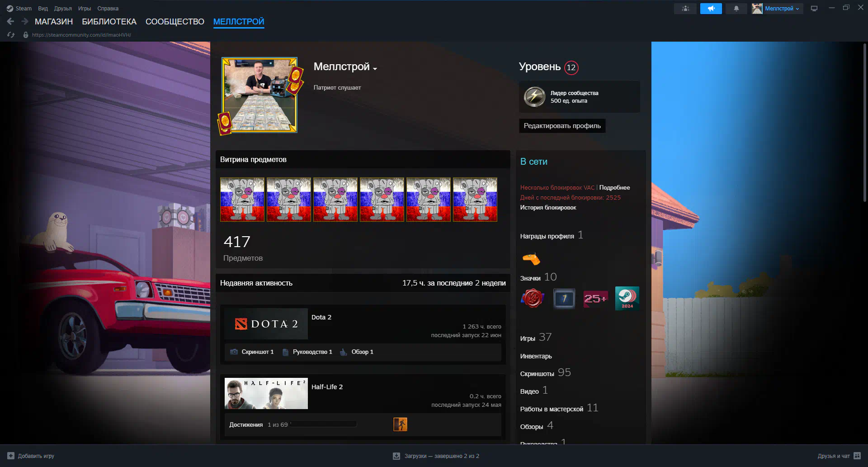
Task: Go to the МАГАЗИН tab
Action: point(54,22)
